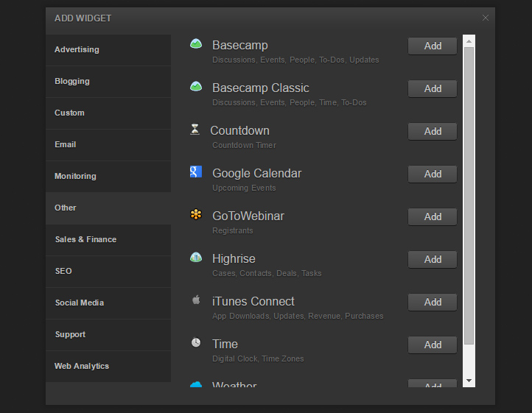Click the 'Registrants' description
The width and height of the screenshot is (532, 413).
pyautogui.click(x=232, y=230)
